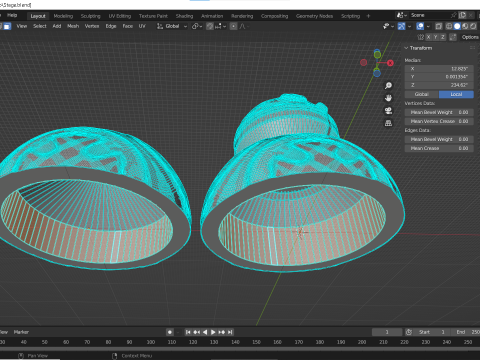Play timeline animation in reverse
This screenshot has height=360, width=480.
click(x=205, y=332)
